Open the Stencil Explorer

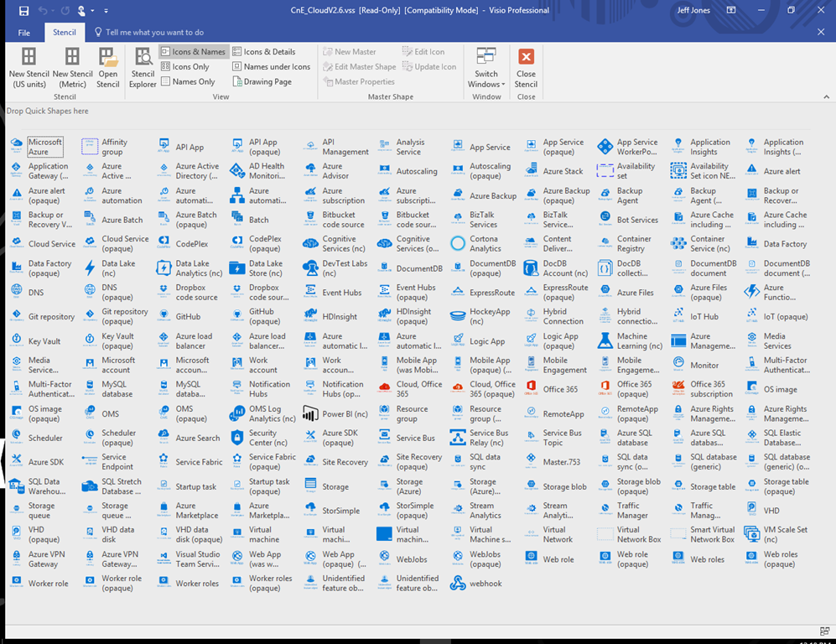(x=143, y=67)
